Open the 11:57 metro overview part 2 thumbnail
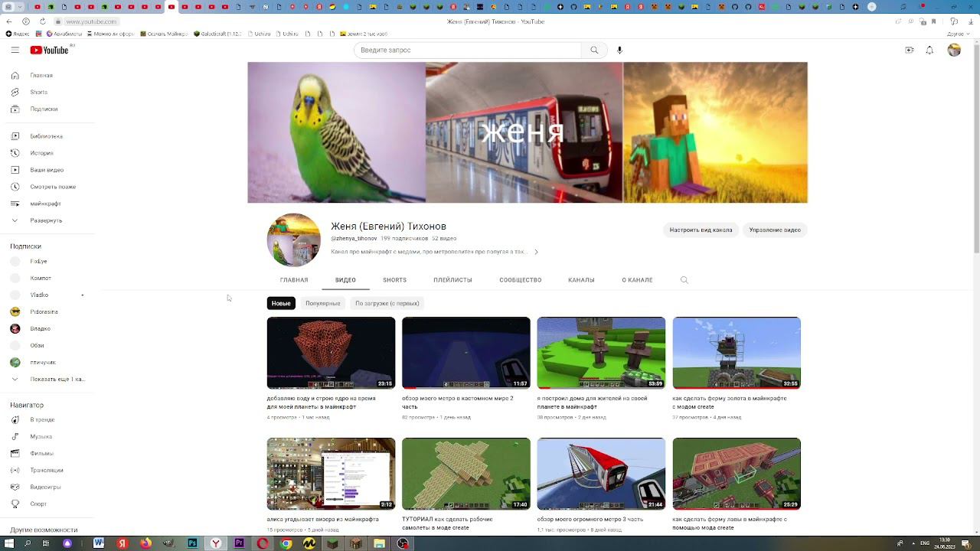This screenshot has height=551, width=980. click(465, 353)
